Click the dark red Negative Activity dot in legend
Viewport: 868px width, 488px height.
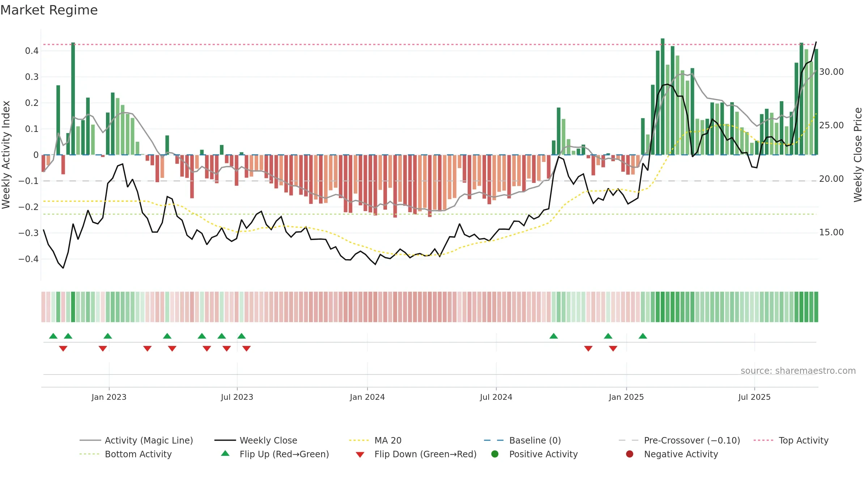coord(630,454)
